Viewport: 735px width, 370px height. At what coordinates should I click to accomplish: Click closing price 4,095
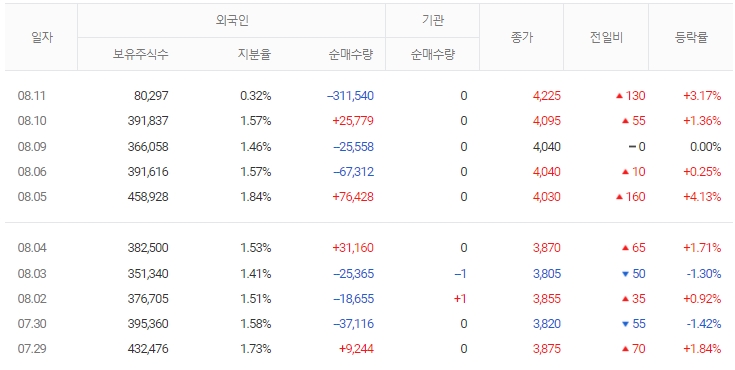[x=547, y=121]
